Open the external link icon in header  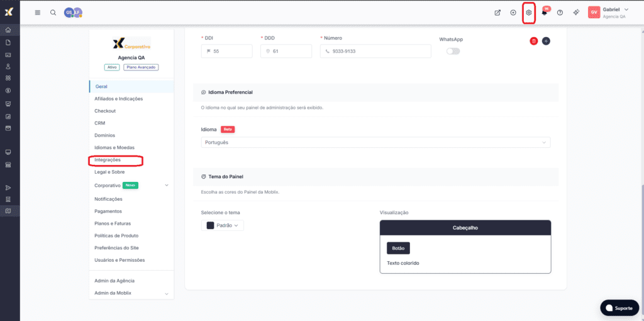[x=497, y=13]
